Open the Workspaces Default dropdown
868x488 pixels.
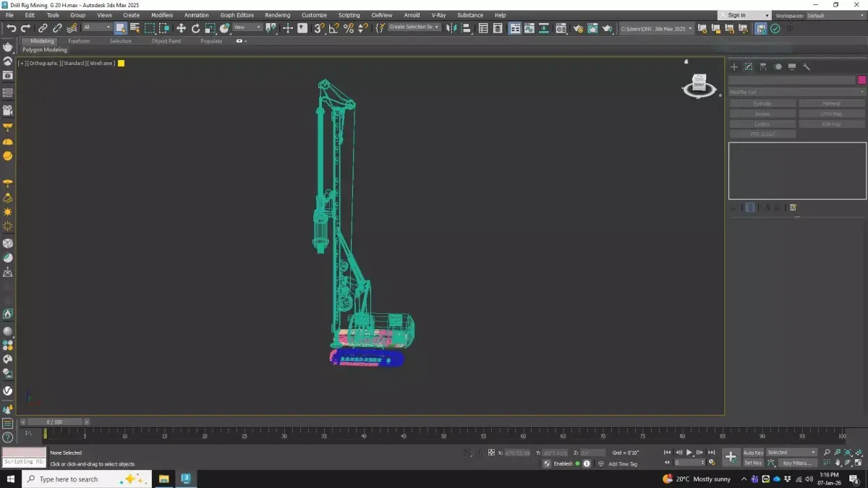834,15
